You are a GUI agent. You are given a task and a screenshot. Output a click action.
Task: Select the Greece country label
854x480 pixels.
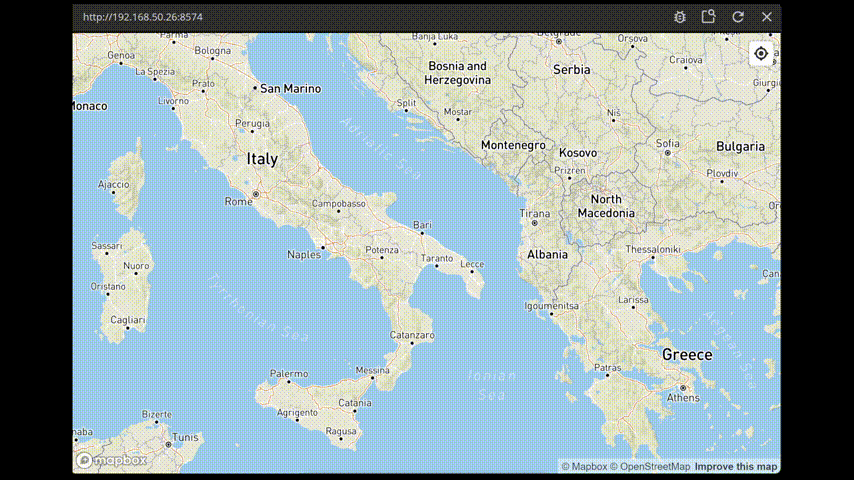coord(687,355)
